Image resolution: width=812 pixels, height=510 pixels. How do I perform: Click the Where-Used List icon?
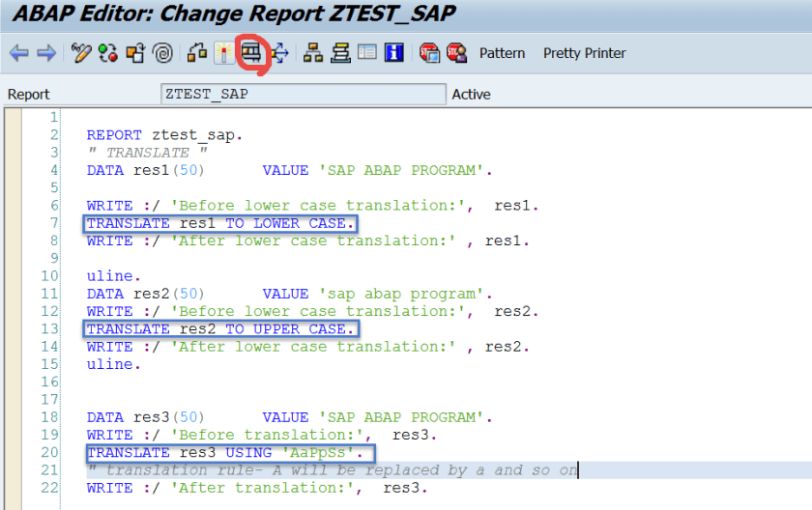280,53
